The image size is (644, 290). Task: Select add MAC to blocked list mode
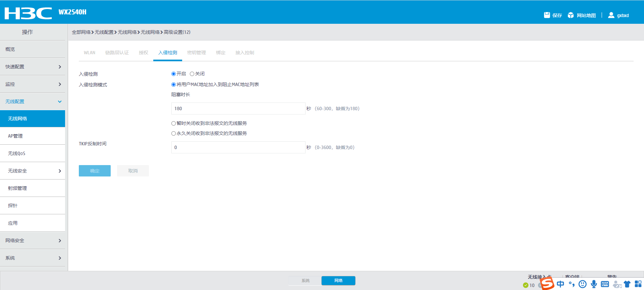click(173, 84)
